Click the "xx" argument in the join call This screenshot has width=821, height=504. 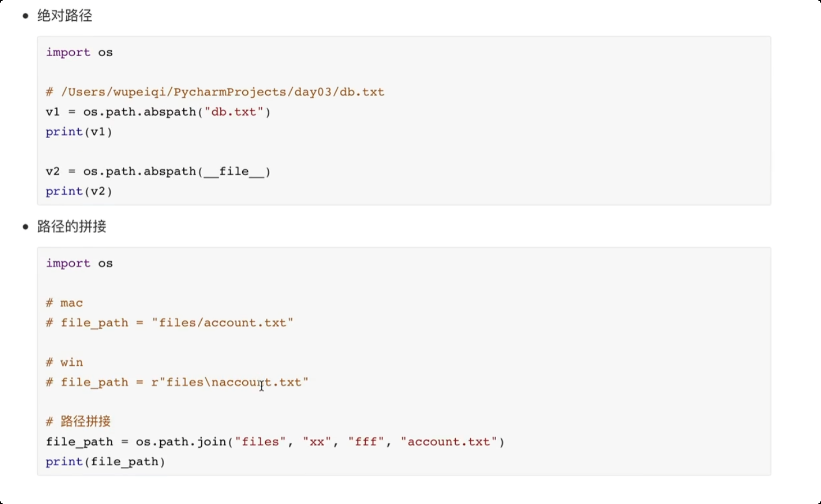pyautogui.click(x=317, y=442)
